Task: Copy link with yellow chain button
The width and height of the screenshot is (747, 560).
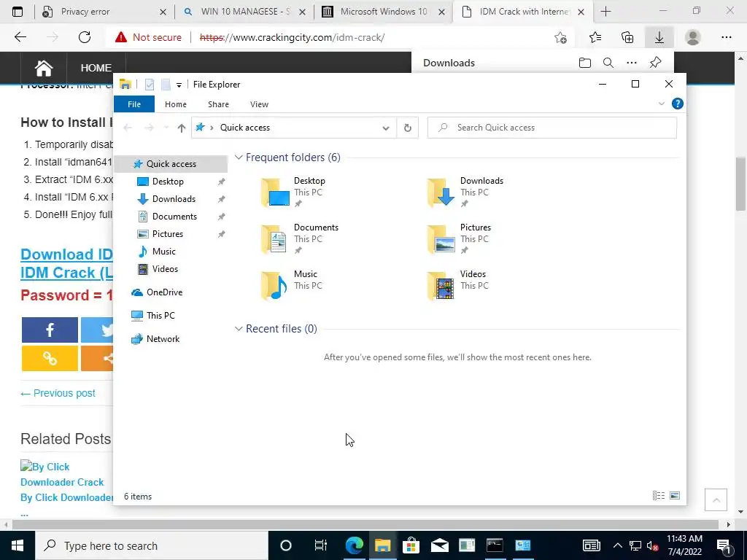Action: point(50,358)
